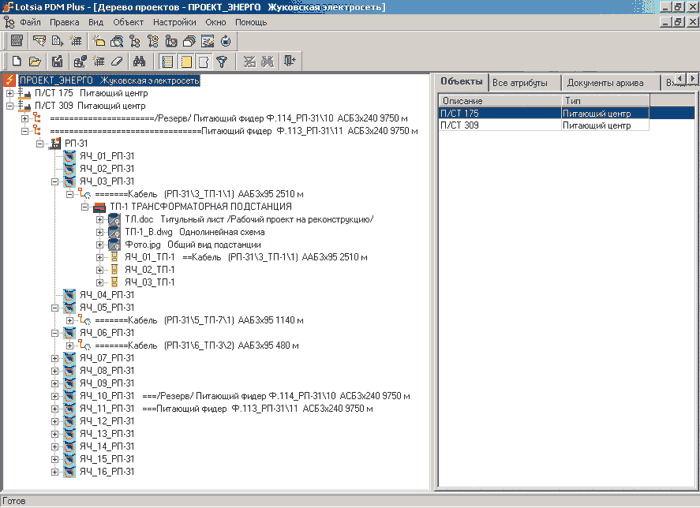700x508 pixels.
Task: Expand the П/СТ 175 tree node
Action: (11, 93)
